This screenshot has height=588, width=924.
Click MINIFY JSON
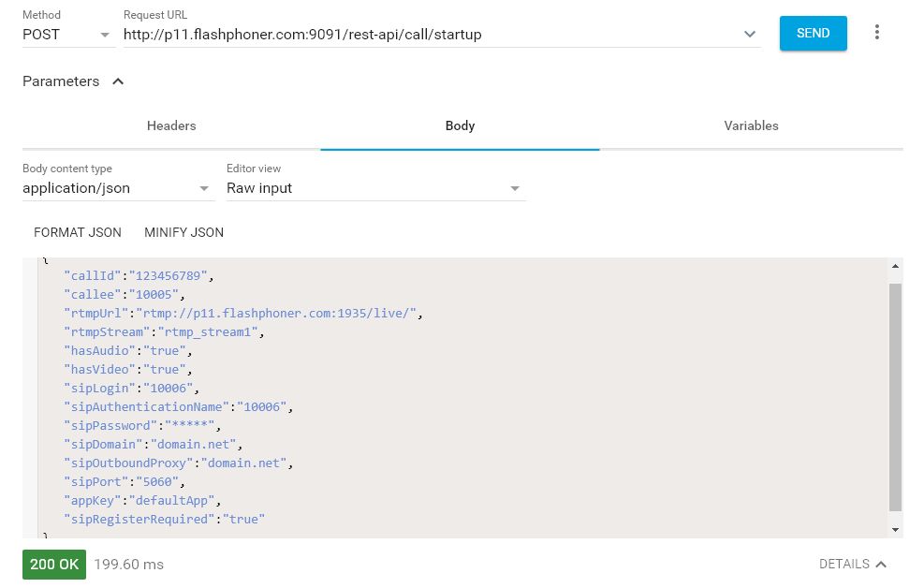click(x=183, y=232)
